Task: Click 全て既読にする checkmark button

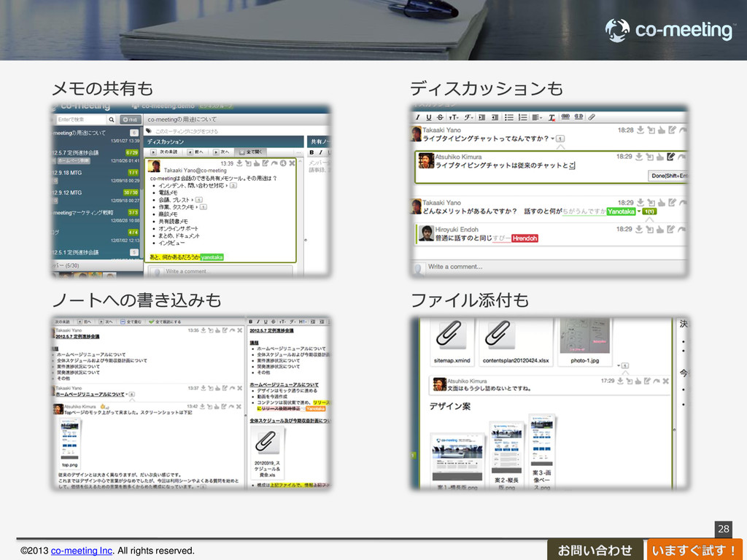Action: click(x=165, y=322)
